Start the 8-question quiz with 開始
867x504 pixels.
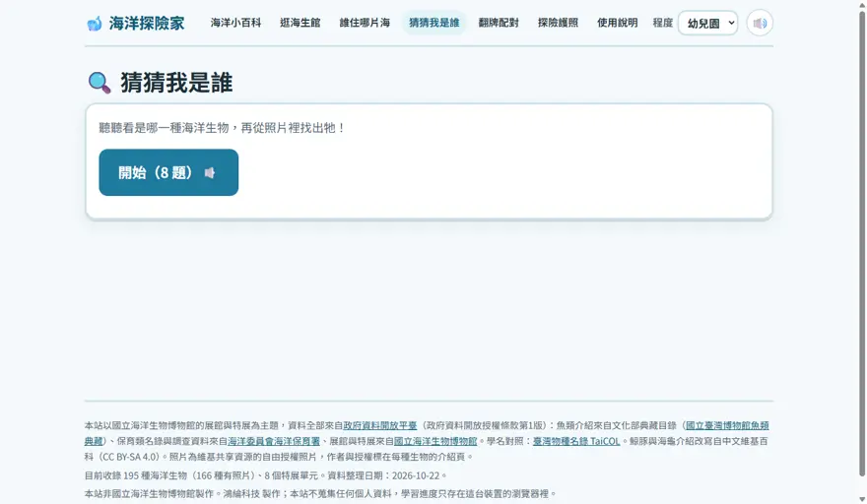pyautogui.click(x=168, y=172)
